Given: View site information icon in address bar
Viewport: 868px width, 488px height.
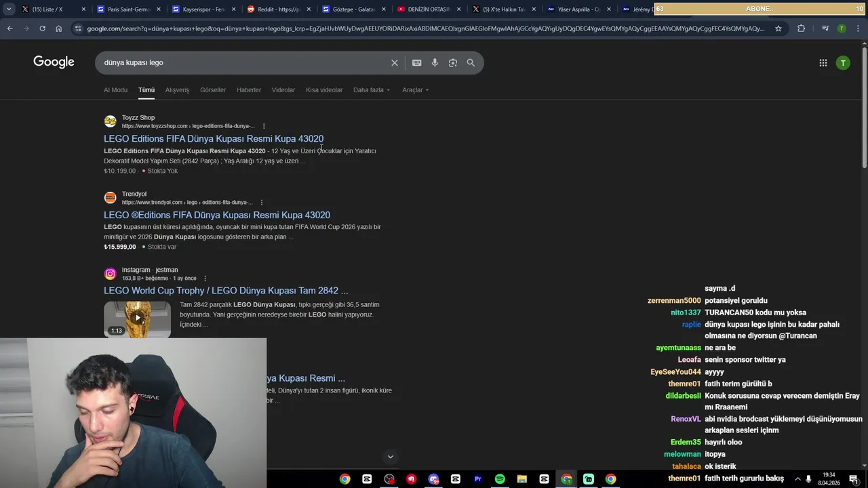Looking at the screenshot, I should (78, 28).
